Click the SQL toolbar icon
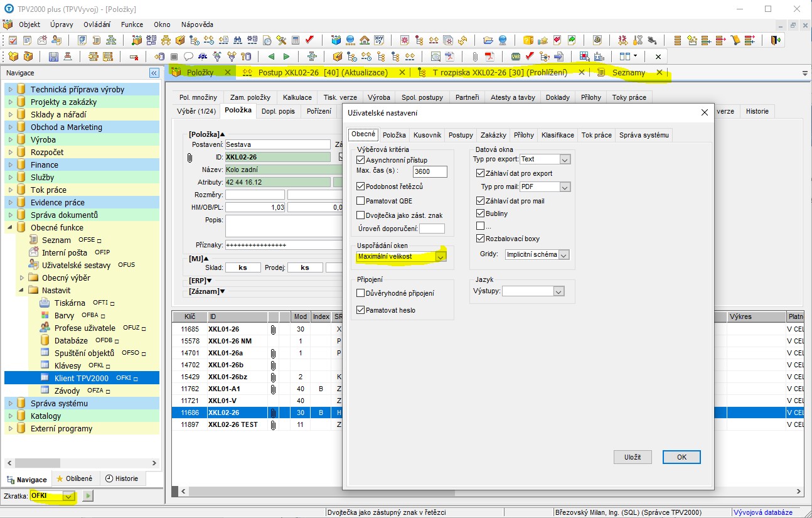 click(203, 56)
